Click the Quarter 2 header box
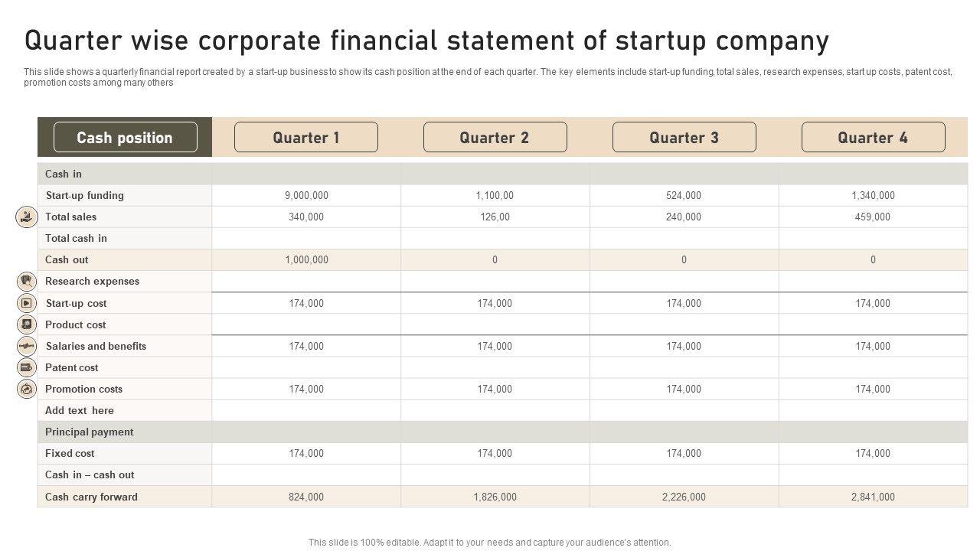Viewport: 980px width, 551px height. tap(495, 138)
